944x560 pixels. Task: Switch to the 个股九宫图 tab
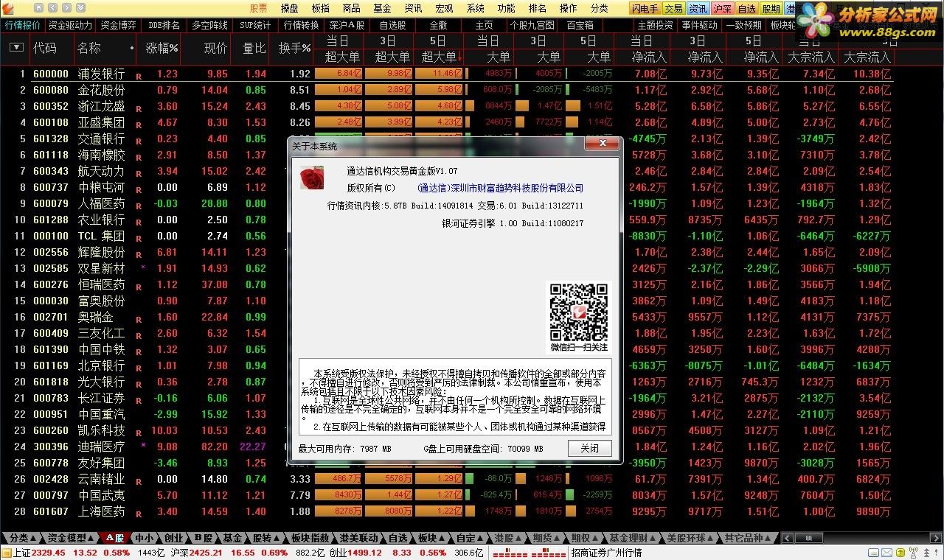[x=532, y=24]
